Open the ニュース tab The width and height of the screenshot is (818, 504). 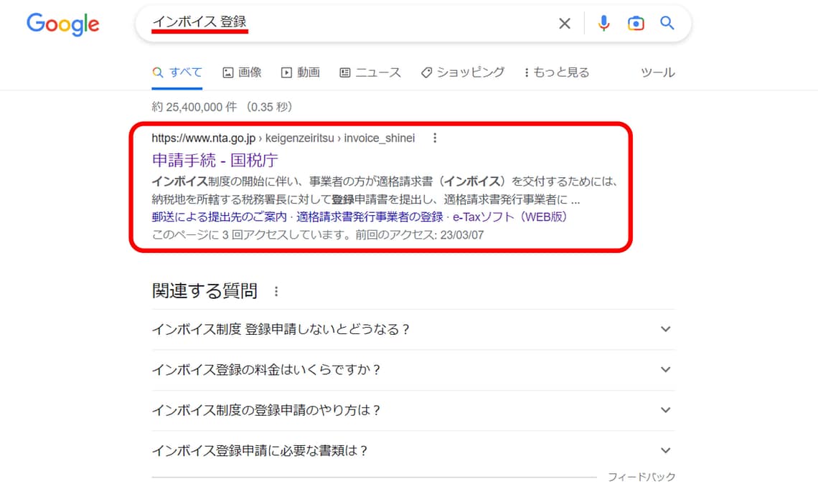[x=370, y=72]
